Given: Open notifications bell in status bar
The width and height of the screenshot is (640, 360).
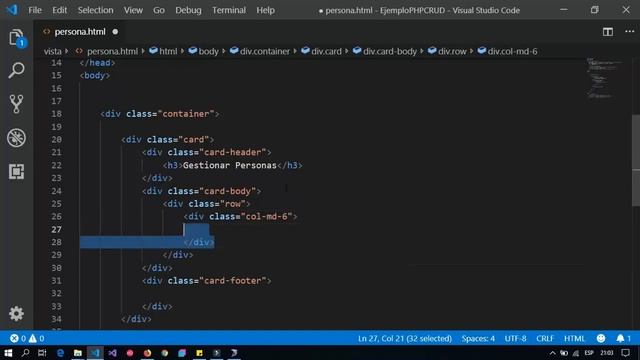Looking at the screenshot, I should (623, 338).
